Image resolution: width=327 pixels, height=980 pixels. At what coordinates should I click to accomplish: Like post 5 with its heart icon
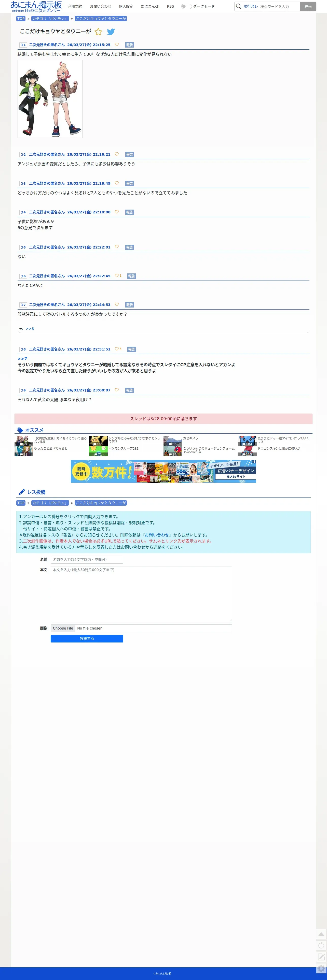117,247
